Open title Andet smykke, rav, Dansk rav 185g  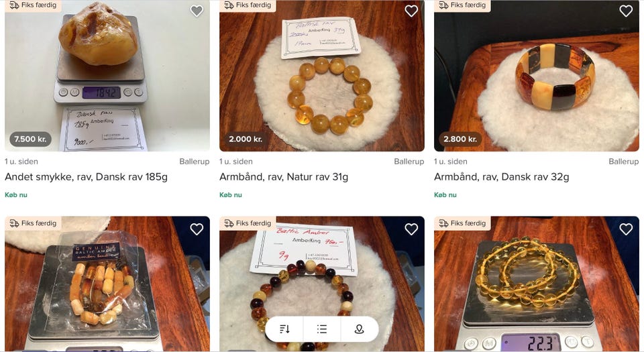[x=87, y=177]
